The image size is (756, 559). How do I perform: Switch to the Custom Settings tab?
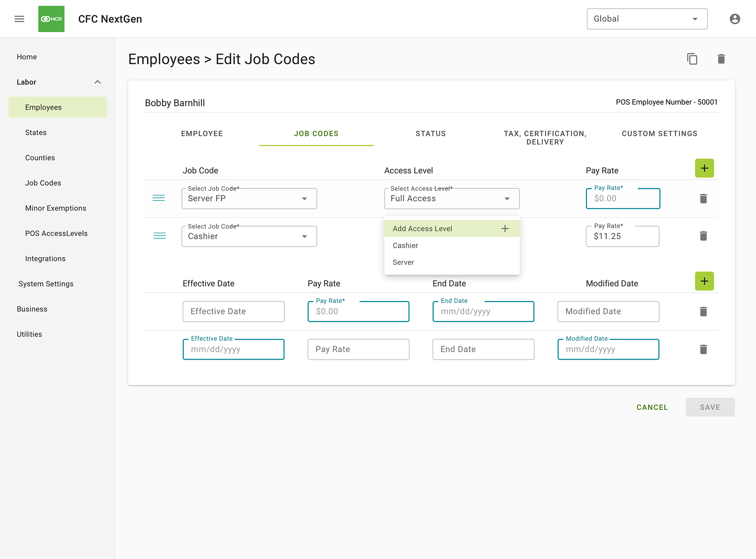click(659, 134)
